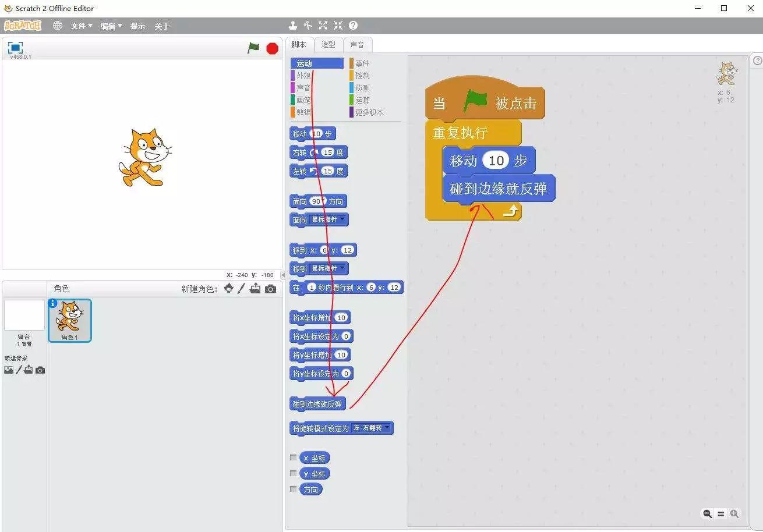
Task: Zoom in the scripts area
Action: [x=734, y=513]
